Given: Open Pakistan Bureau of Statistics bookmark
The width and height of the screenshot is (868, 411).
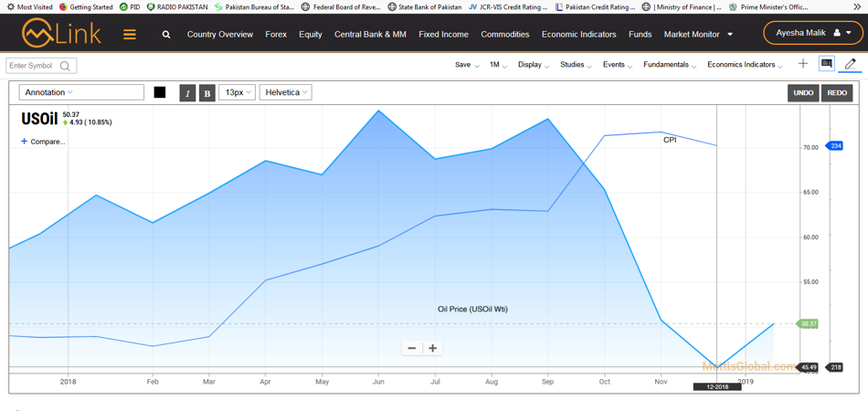Looking at the screenshot, I should (x=254, y=7).
